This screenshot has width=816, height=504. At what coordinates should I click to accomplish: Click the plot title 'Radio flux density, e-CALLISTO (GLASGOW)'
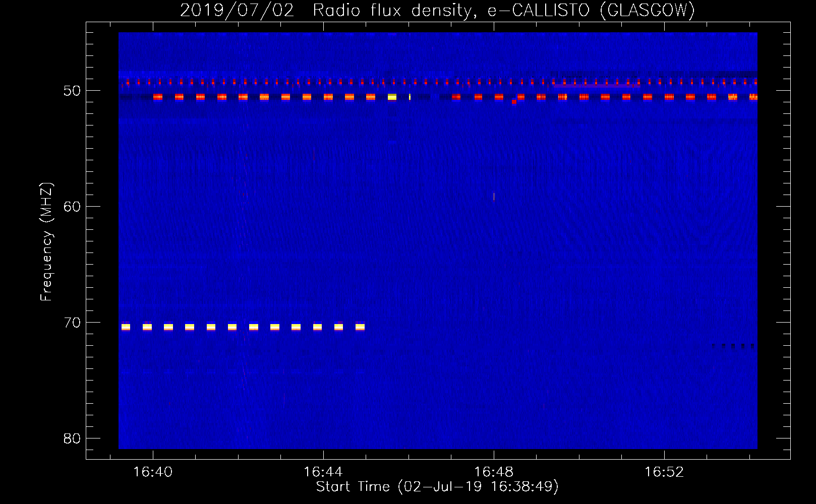point(504,10)
